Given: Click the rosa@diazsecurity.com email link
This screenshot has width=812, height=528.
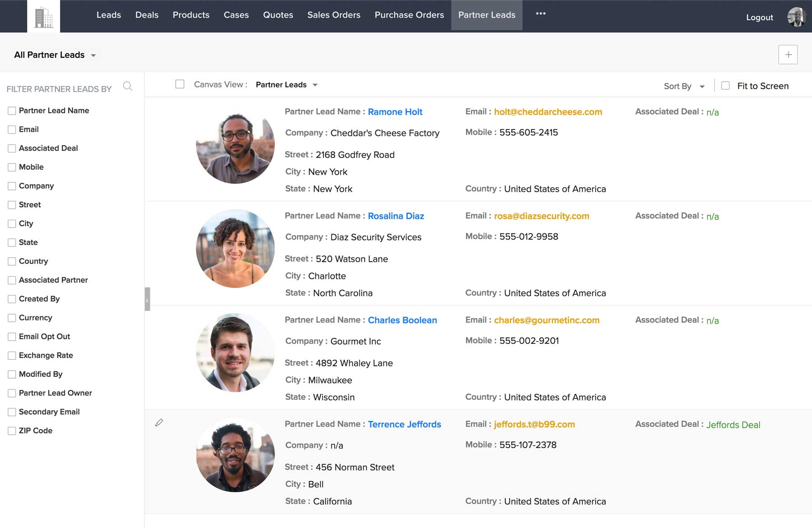Looking at the screenshot, I should 541,216.
